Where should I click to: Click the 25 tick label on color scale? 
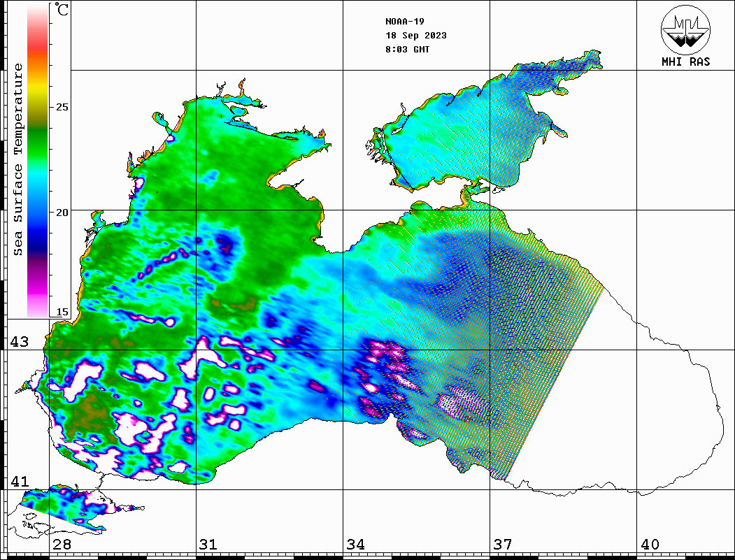(62, 107)
